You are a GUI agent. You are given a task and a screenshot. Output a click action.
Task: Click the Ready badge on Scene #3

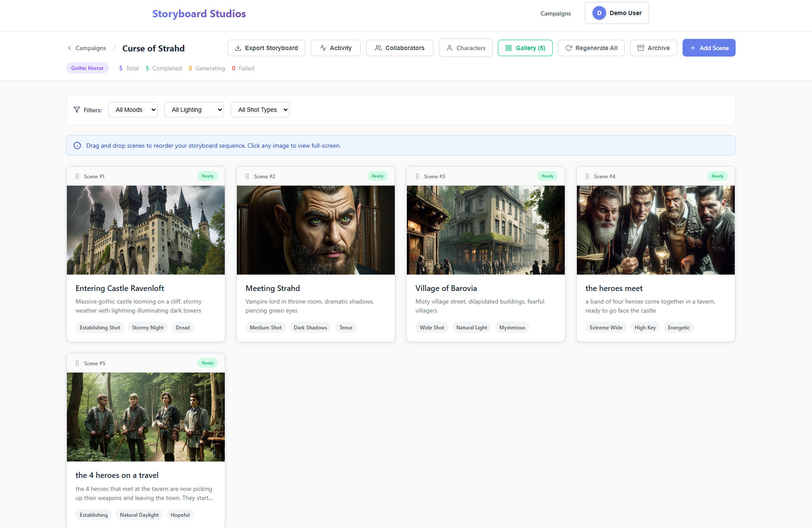(548, 176)
